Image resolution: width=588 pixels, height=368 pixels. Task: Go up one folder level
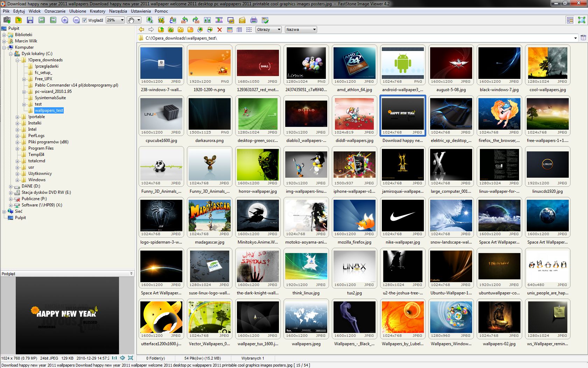161,30
